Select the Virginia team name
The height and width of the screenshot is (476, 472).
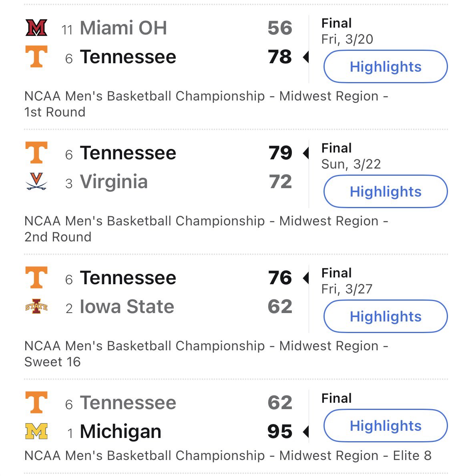click(114, 181)
